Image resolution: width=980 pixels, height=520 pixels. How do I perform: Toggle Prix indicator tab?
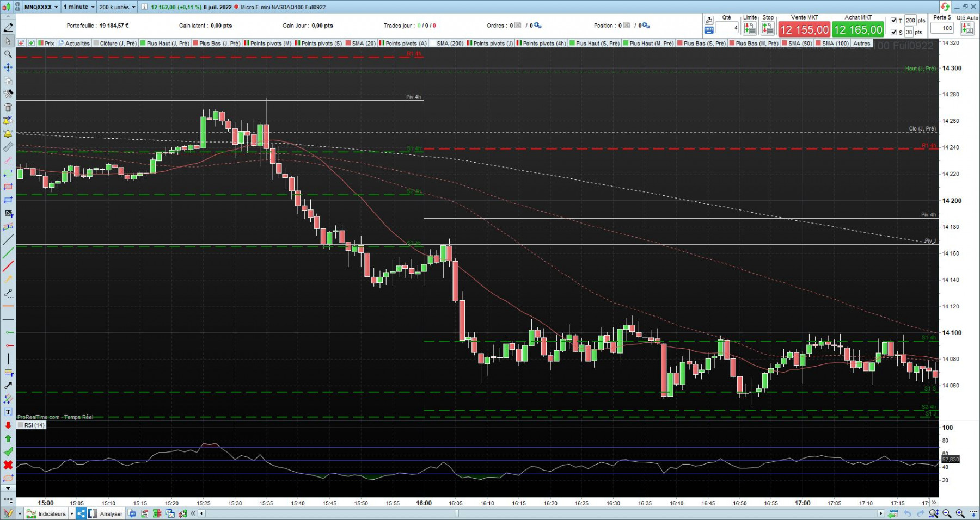click(46, 44)
